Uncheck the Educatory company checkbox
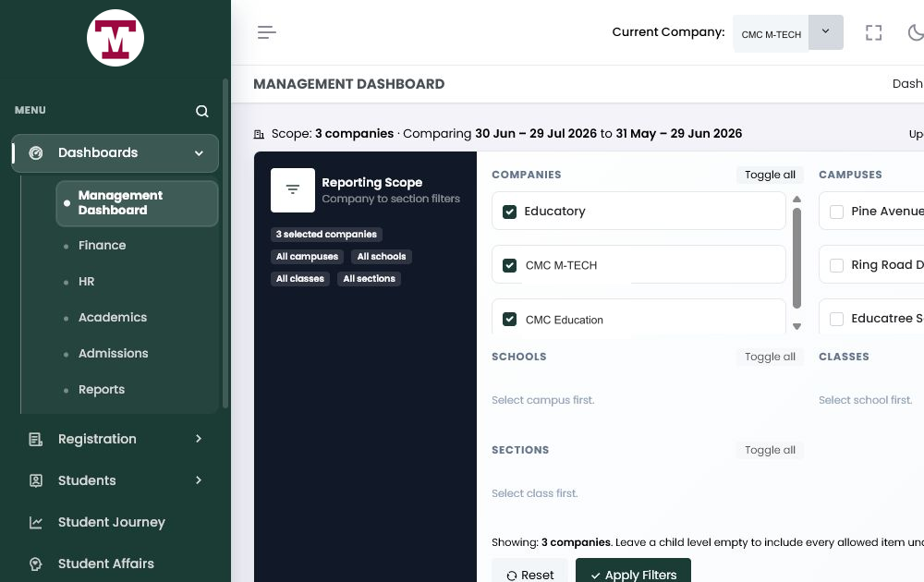Viewport: 924px width, 582px height. pos(510,212)
